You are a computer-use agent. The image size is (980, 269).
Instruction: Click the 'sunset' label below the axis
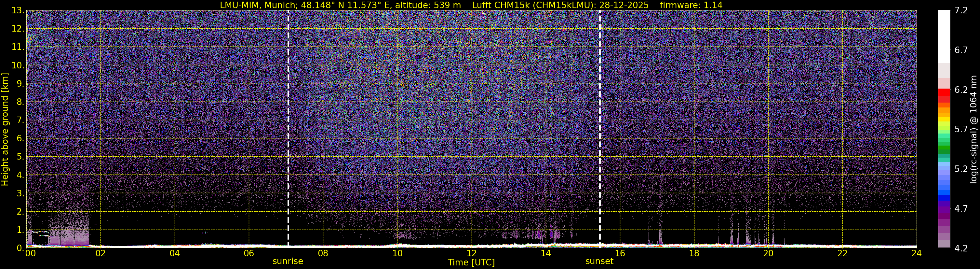click(599, 262)
